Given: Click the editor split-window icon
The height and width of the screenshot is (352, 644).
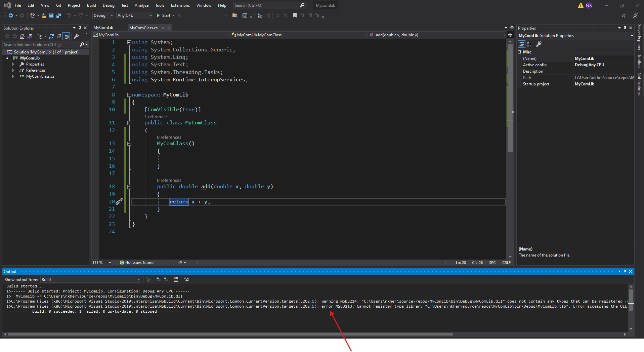Looking at the screenshot, I should click(510, 35).
